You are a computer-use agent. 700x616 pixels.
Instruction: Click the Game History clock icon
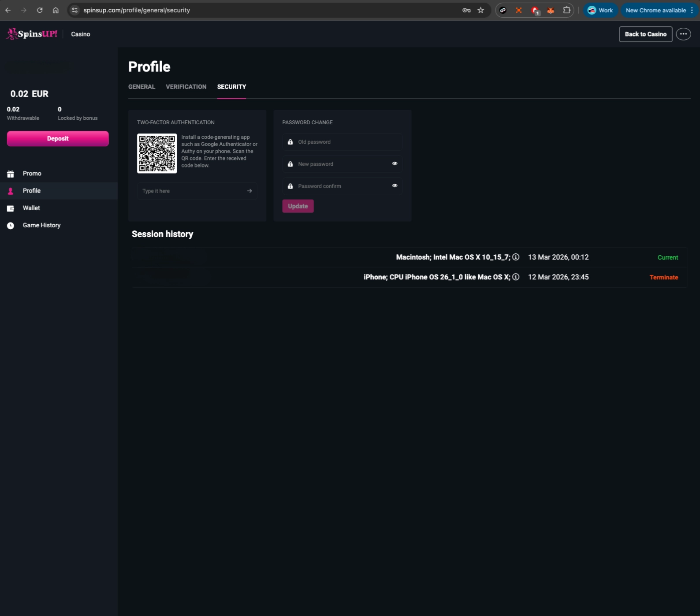point(11,225)
